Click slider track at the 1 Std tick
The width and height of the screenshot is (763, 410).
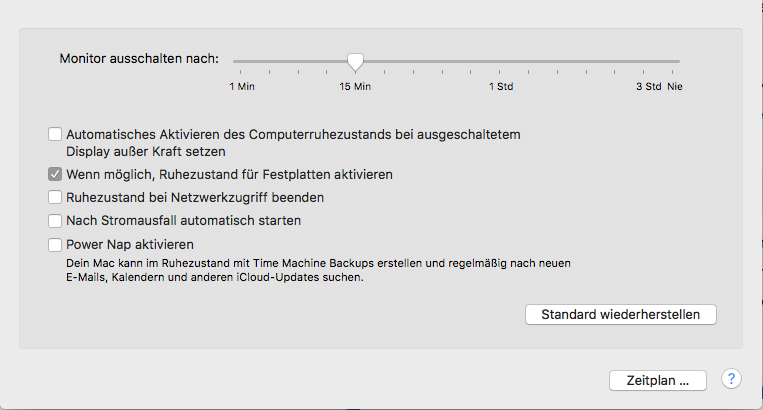pos(501,61)
